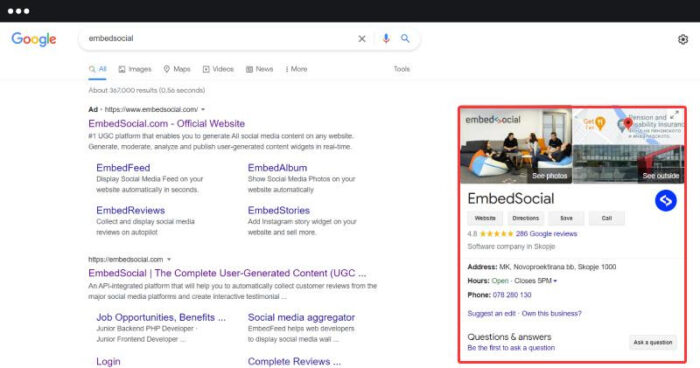Switch to News tab

click(259, 69)
